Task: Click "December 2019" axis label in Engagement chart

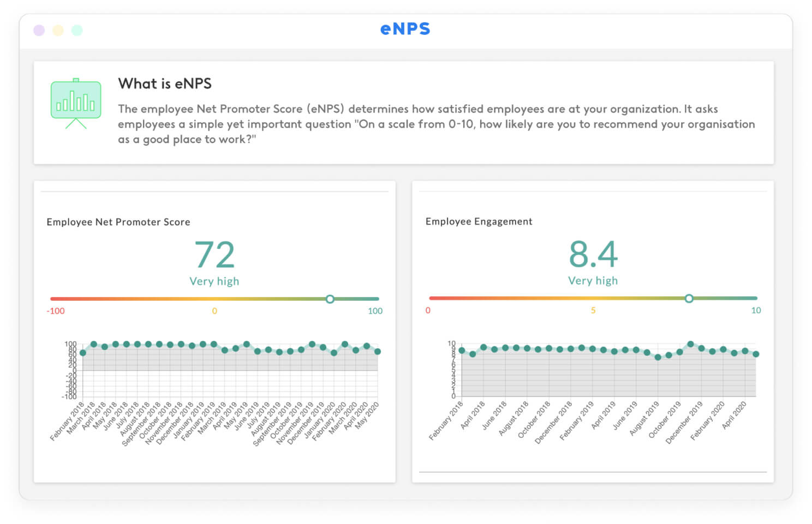Action: (x=684, y=422)
